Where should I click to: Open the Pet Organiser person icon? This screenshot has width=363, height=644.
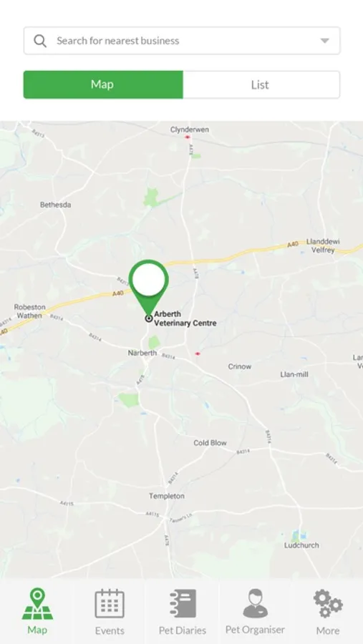255,603
